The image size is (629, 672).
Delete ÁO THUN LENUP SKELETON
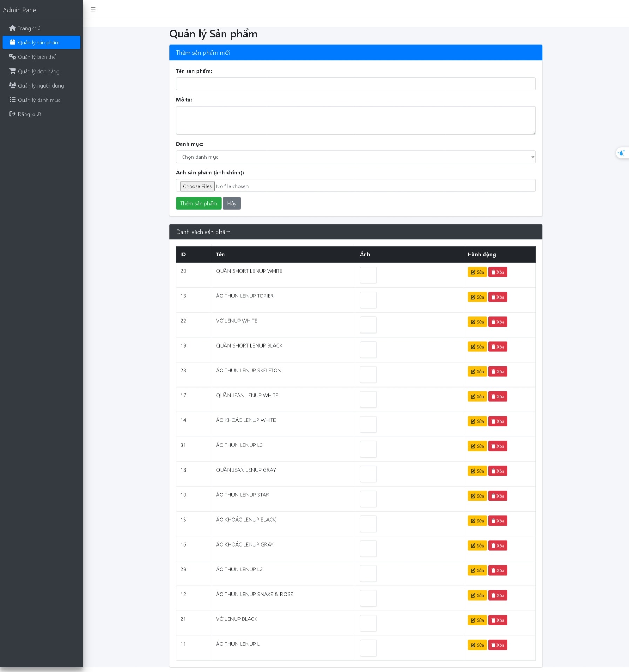pyautogui.click(x=498, y=372)
